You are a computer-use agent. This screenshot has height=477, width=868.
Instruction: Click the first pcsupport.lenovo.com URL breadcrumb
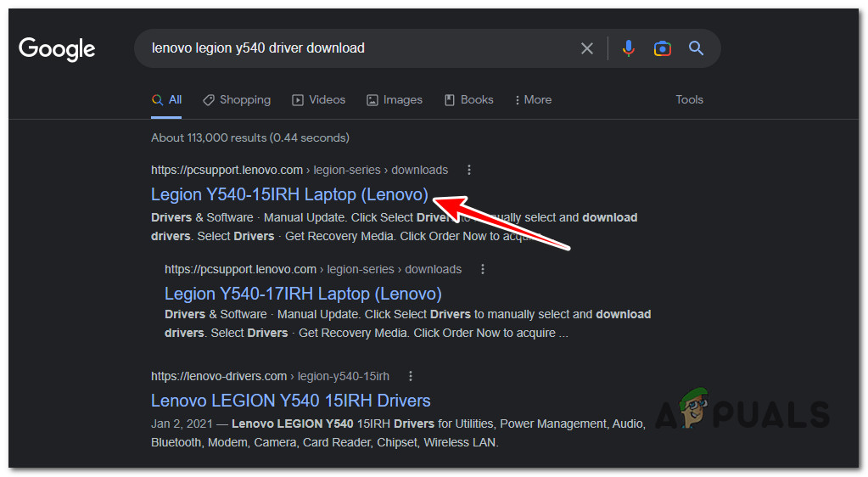click(300, 170)
